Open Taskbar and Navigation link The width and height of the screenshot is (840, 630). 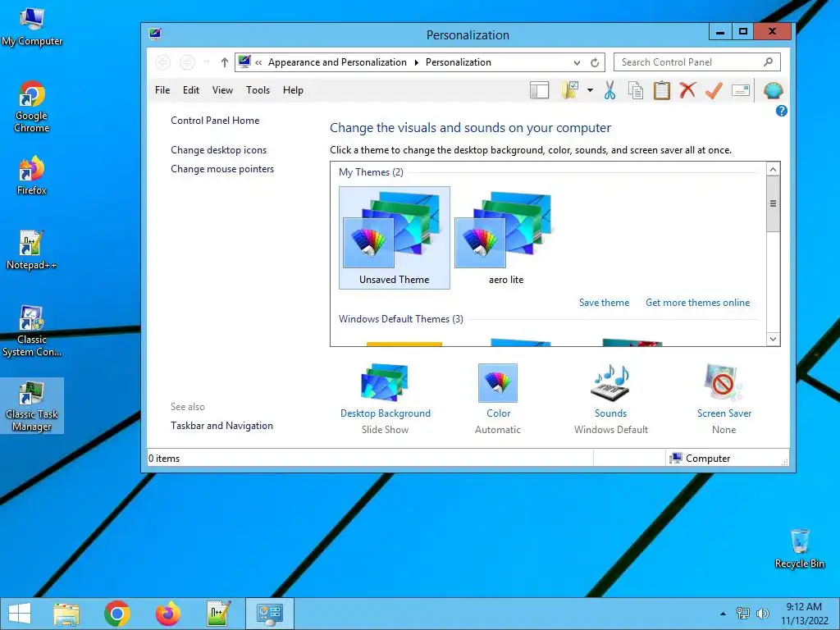(x=221, y=426)
